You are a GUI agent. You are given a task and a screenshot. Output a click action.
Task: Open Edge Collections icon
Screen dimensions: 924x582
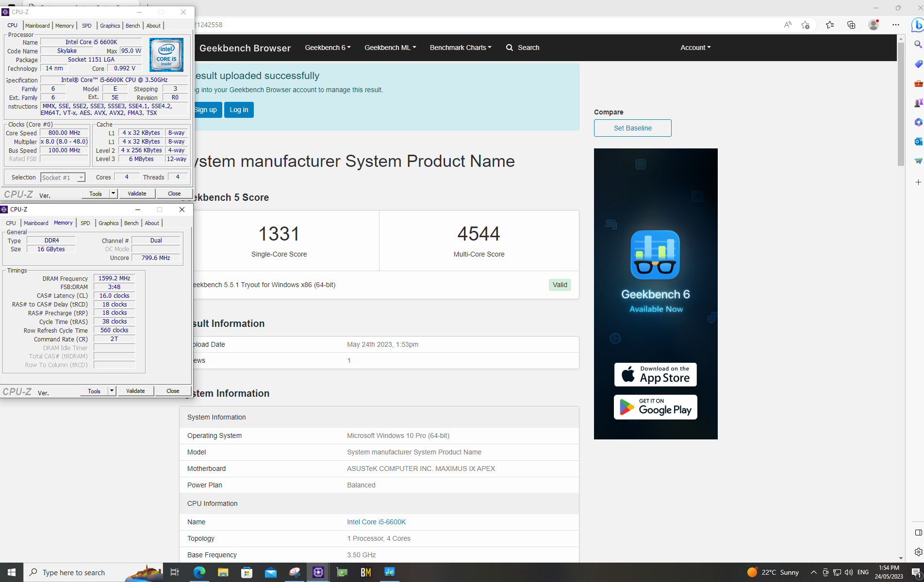(851, 25)
